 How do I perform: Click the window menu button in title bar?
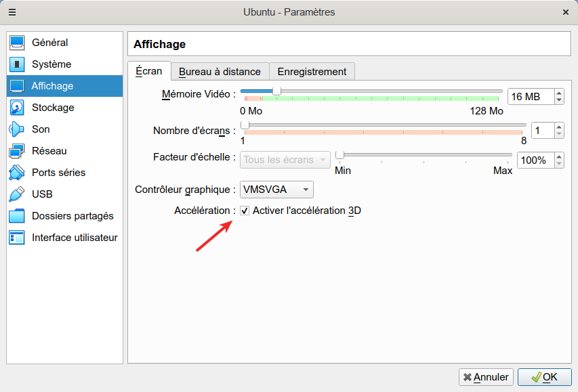(12, 12)
